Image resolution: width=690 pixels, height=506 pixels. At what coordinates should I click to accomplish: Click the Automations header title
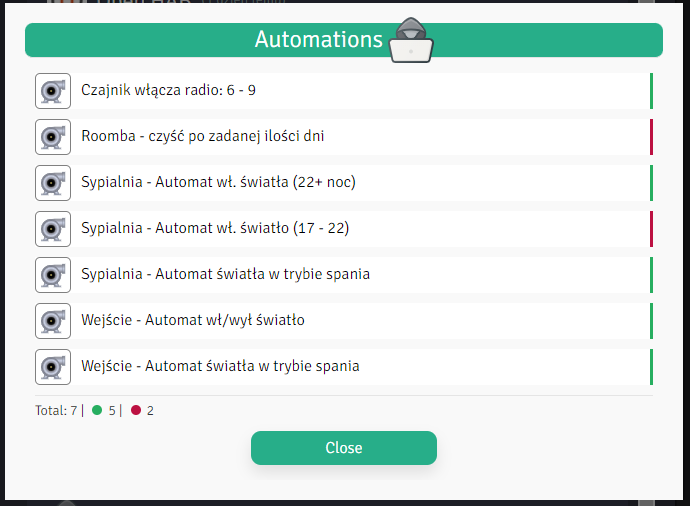click(318, 40)
